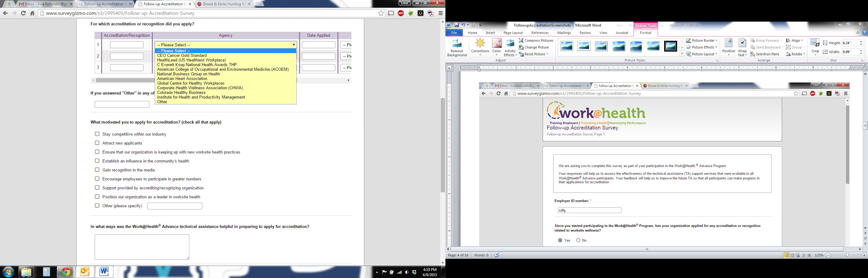
Task: Bookmark this page with the star icon
Action: [x=381, y=13]
